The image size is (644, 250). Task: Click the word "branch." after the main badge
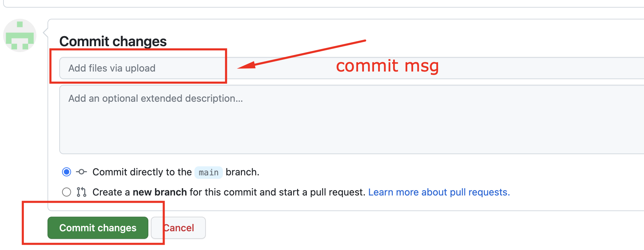[242, 172]
